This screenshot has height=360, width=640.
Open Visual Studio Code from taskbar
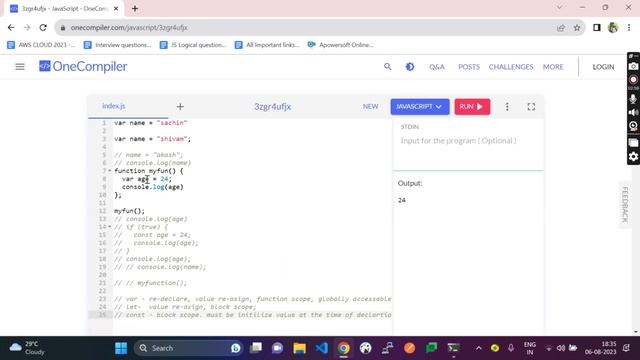tap(322, 348)
